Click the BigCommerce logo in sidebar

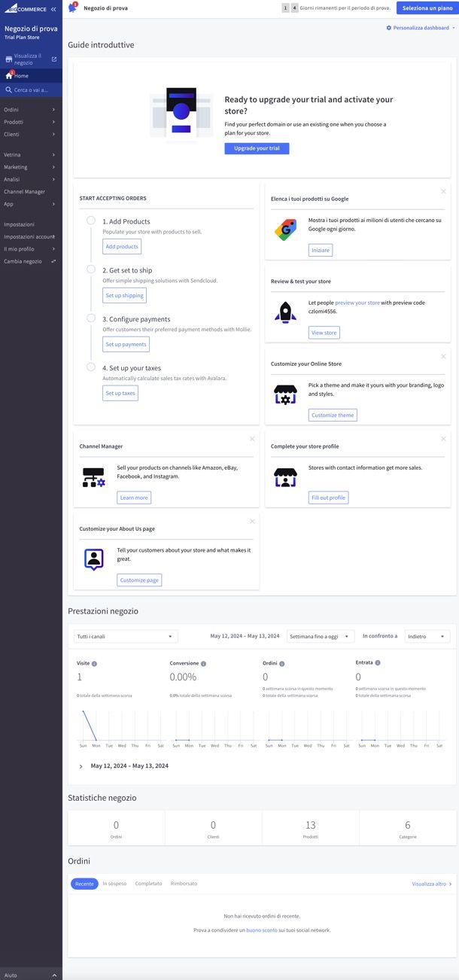26,9
